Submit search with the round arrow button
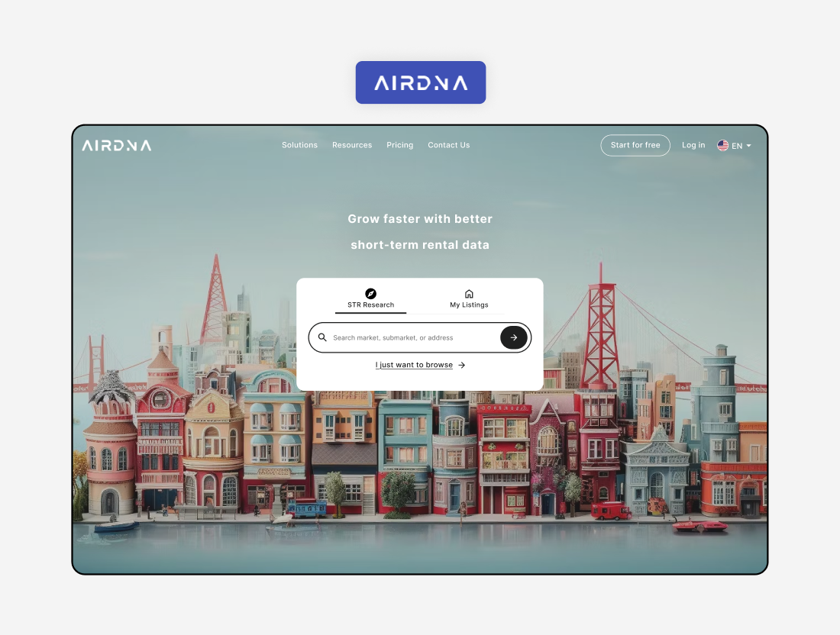The image size is (840, 635). pos(514,337)
